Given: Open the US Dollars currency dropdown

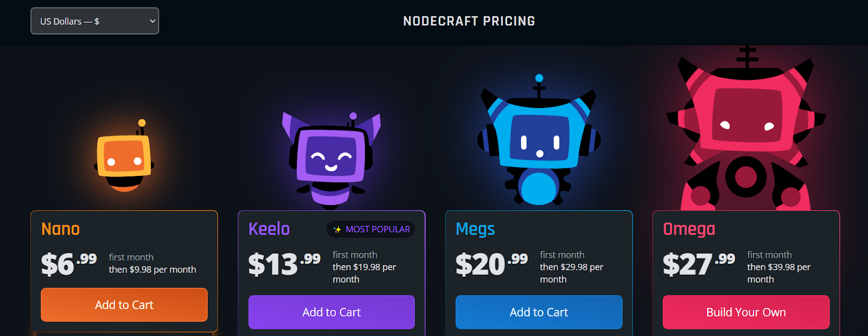Looking at the screenshot, I should tap(94, 21).
